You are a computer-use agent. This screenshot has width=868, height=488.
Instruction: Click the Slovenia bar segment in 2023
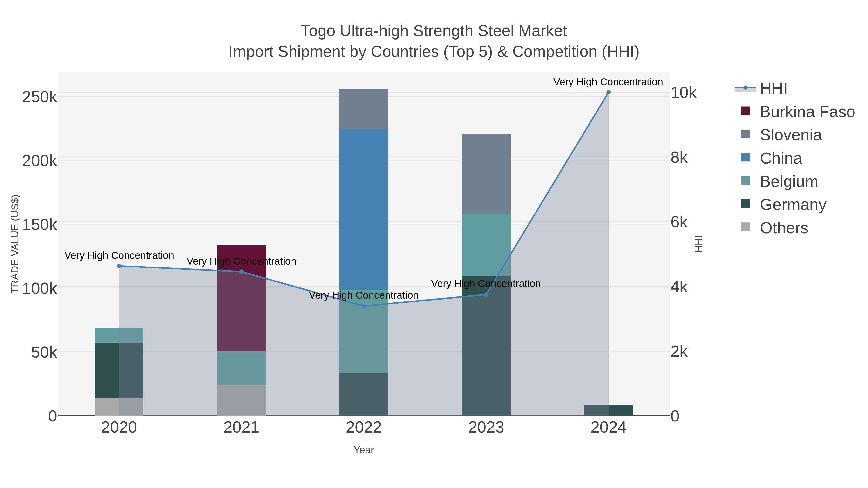tap(486, 174)
